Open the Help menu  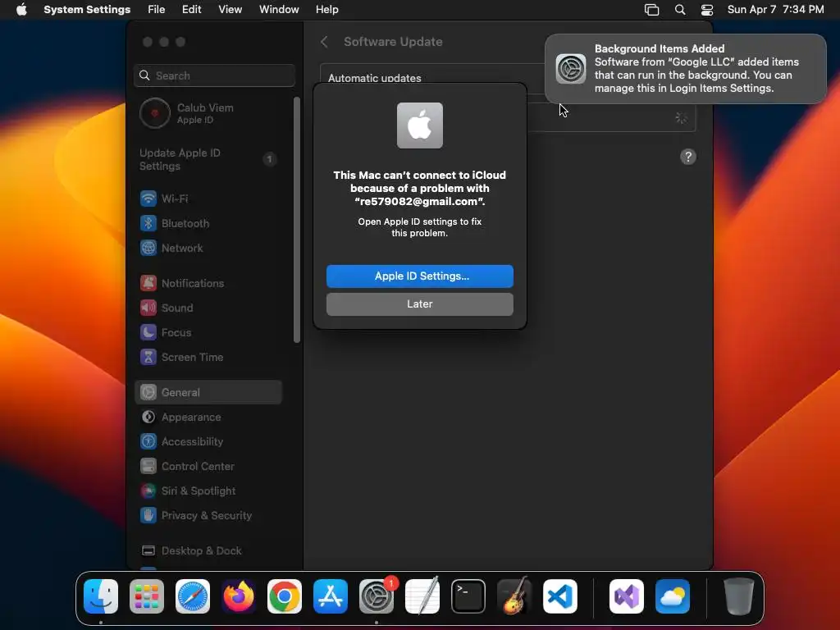click(x=326, y=10)
